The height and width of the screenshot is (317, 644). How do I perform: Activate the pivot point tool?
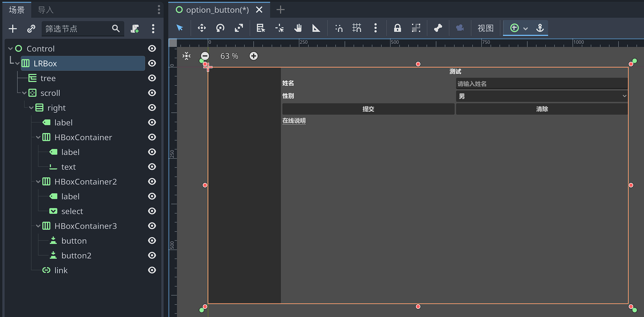pos(279,28)
